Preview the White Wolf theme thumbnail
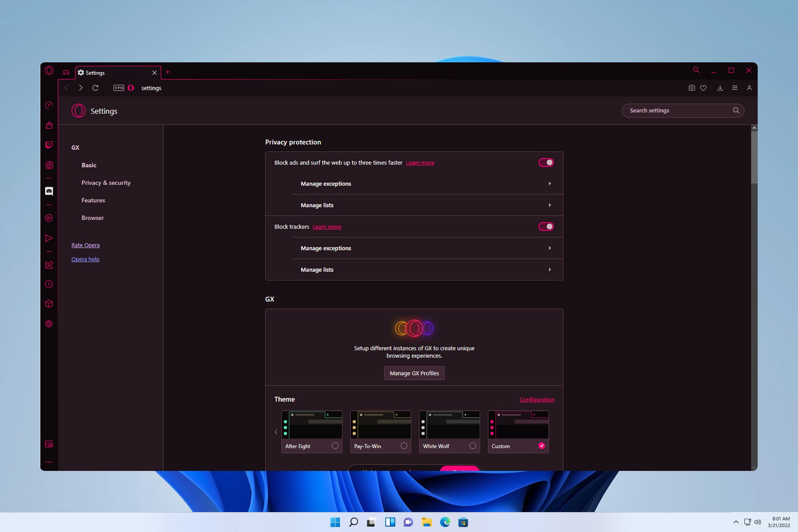 (449, 425)
